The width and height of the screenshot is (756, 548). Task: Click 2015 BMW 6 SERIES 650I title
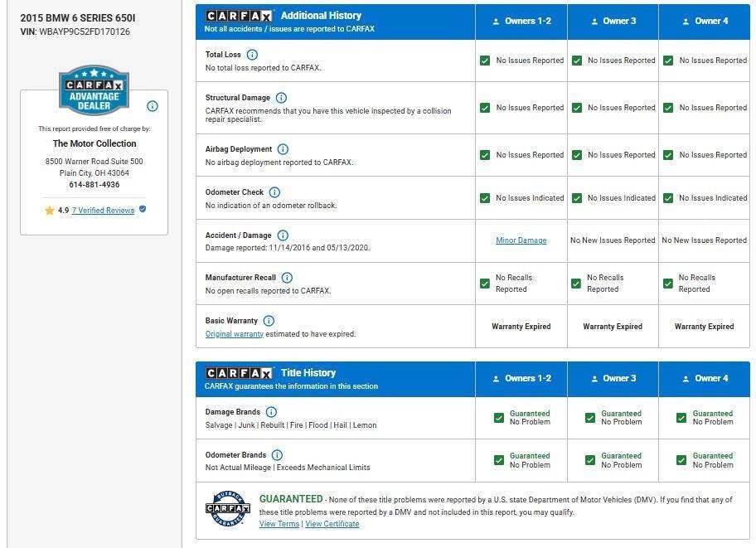78,18
